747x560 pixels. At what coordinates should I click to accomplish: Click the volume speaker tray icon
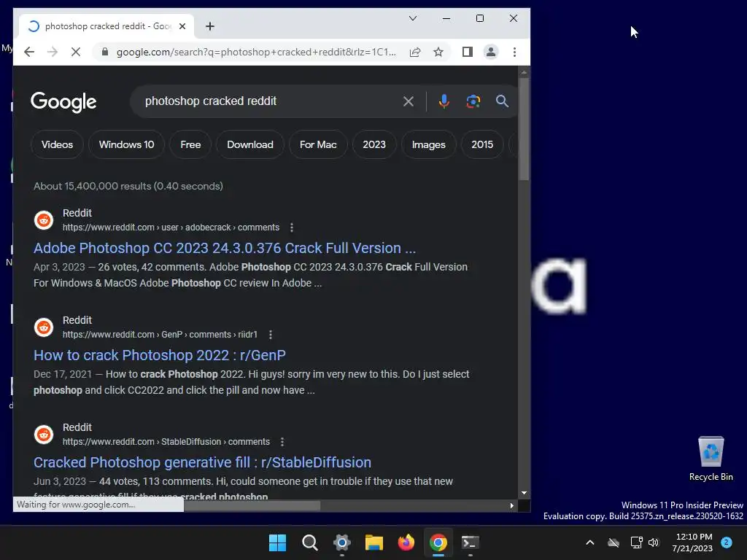[x=654, y=542]
